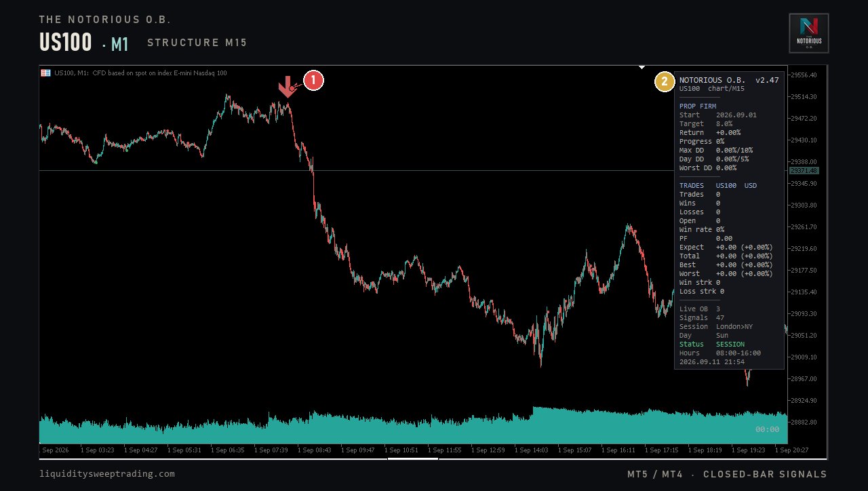Click time axis label '1 Sep 17:15'
The image size is (868, 491).
661,450
